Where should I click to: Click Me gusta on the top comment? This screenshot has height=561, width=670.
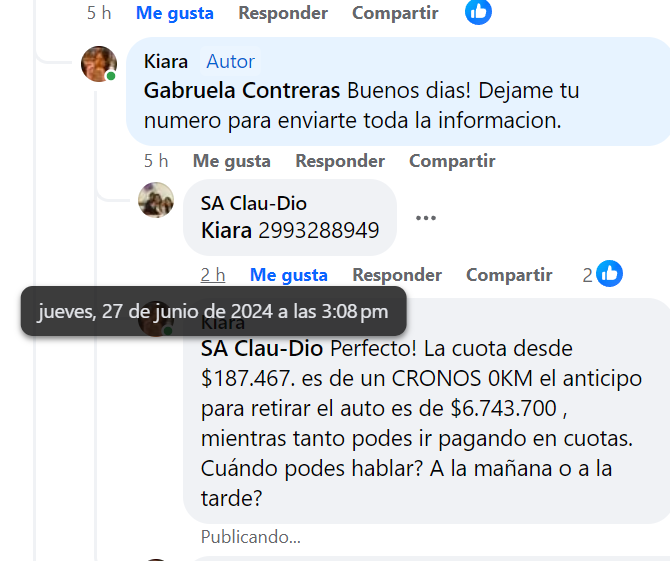pyautogui.click(x=175, y=13)
